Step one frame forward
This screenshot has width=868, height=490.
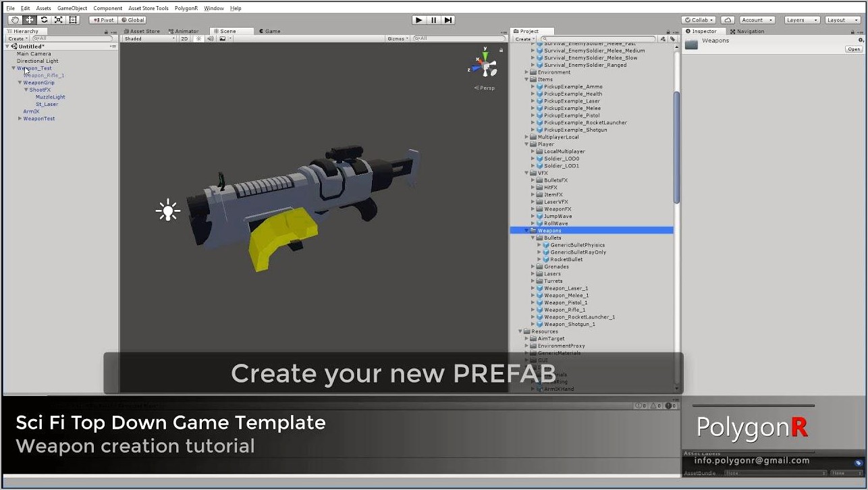447,20
